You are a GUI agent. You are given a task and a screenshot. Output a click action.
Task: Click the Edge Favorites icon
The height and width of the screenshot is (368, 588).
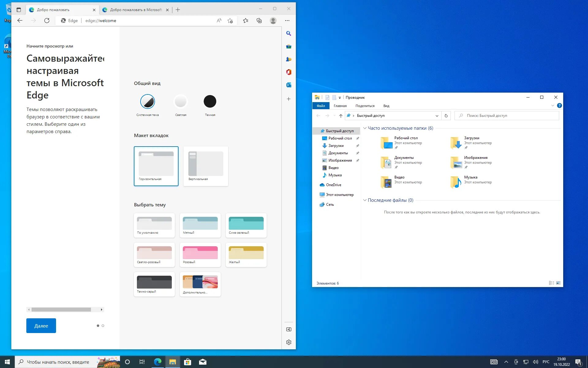246,20
